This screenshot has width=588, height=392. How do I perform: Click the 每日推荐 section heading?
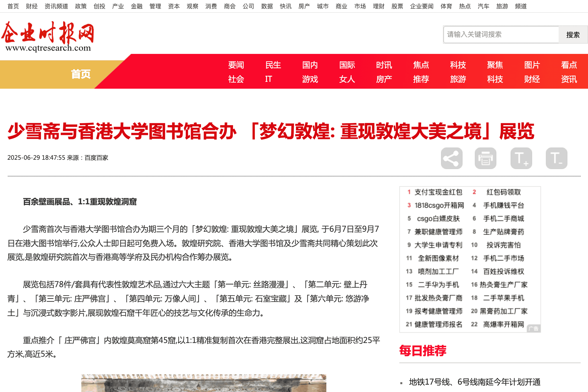point(423,351)
